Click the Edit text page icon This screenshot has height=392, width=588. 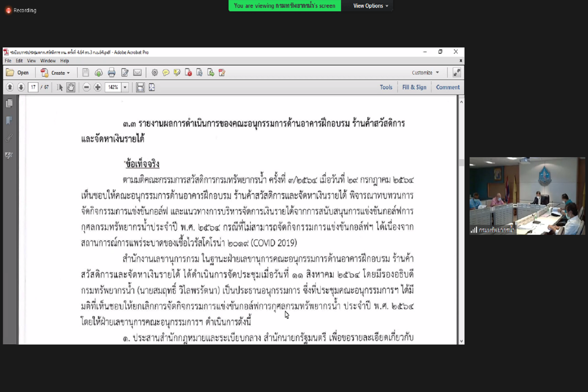pos(125,73)
